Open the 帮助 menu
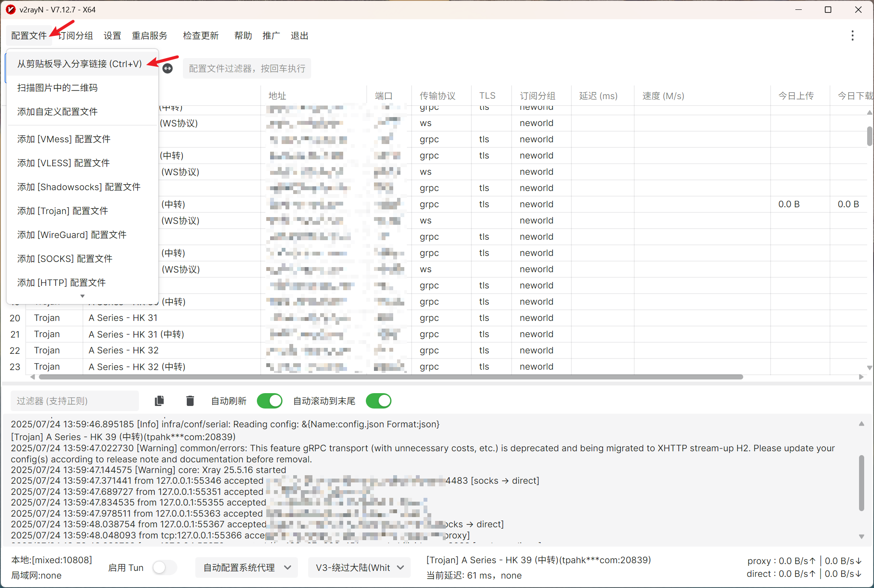 [x=243, y=35]
